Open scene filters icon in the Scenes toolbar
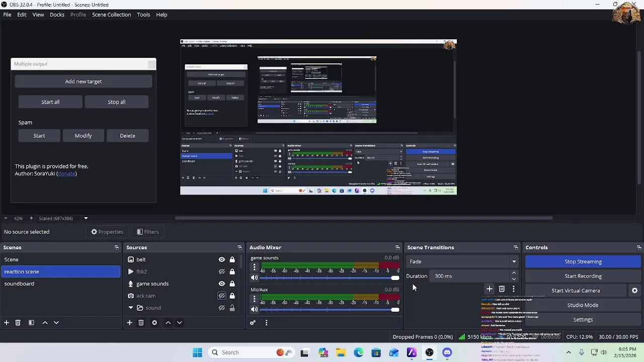Screen dimensions: 644x362 (31, 323)
